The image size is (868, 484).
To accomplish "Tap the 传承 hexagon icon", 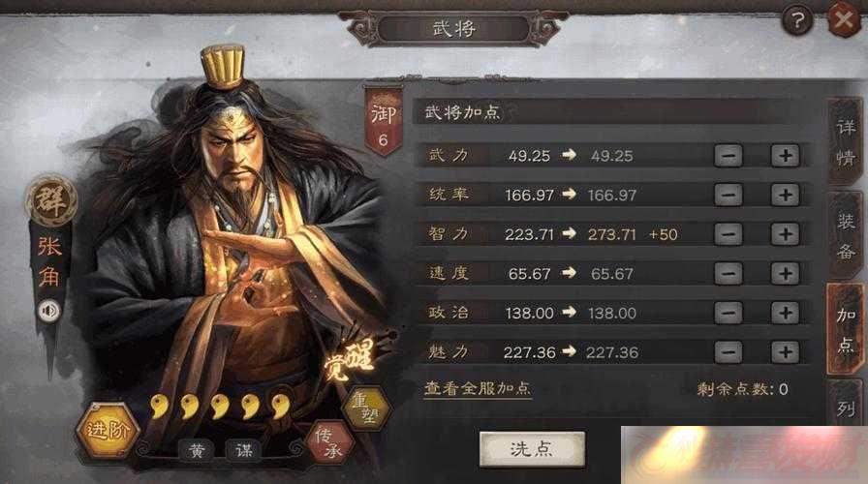I will click(x=329, y=443).
